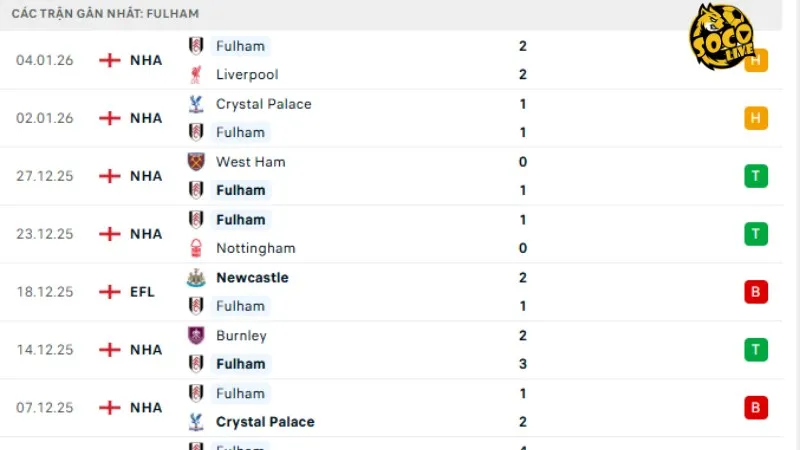Click the EFL competition label
Screen dimensions: 800x450
pyautogui.click(x=142, y=292)
